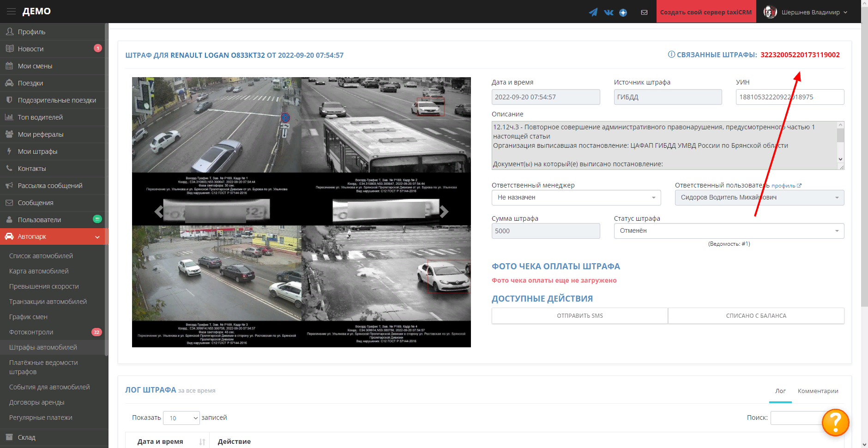The height and width of the screenshot is (448, 868).
Task: Click the Мои штрафы lightning icon
Action: coord(9,151)
